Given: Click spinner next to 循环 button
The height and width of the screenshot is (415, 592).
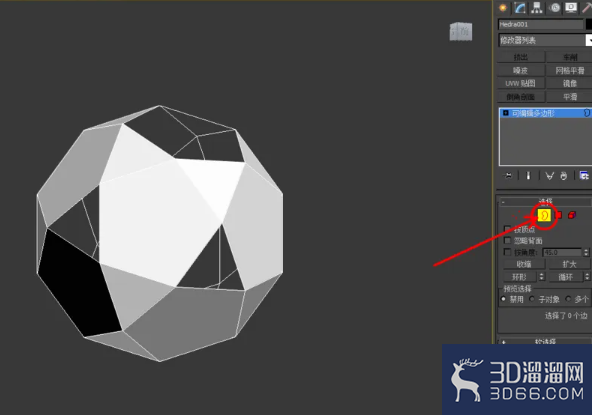Looking at the screenshot, I should point(587,277).
